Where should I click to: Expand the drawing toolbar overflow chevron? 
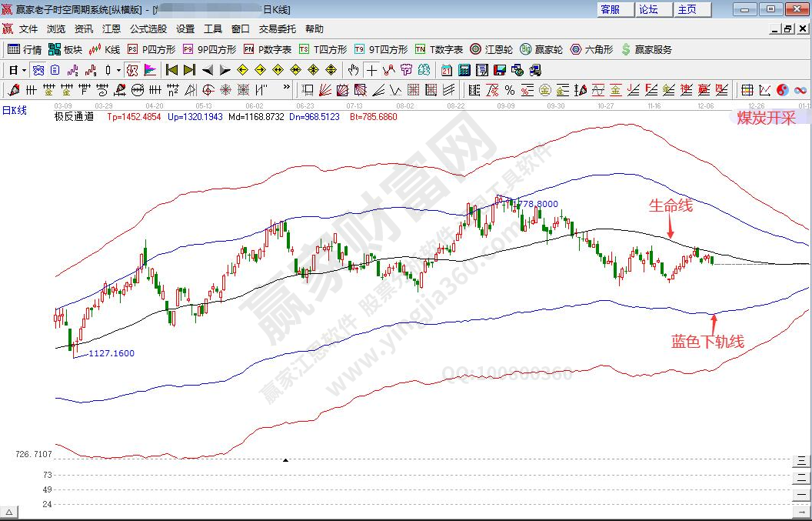pyautogui.click(x=287, y=90)
